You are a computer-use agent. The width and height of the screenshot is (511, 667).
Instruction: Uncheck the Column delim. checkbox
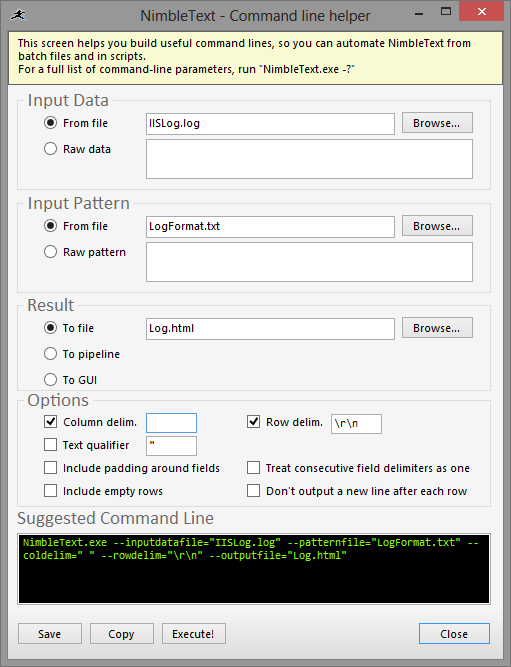coord(50,422)
